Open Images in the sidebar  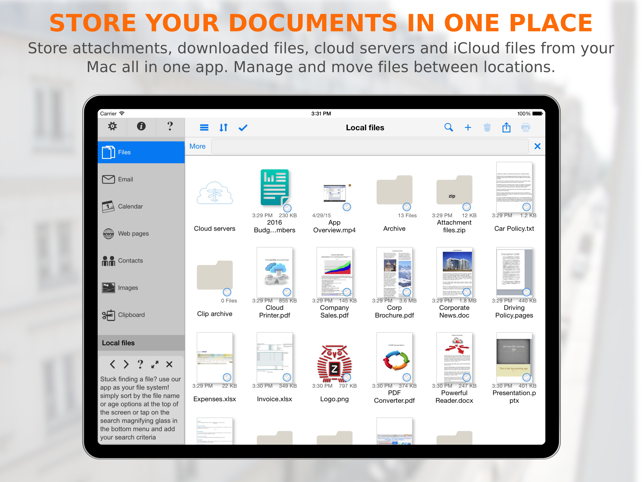[x=141, y=288]
